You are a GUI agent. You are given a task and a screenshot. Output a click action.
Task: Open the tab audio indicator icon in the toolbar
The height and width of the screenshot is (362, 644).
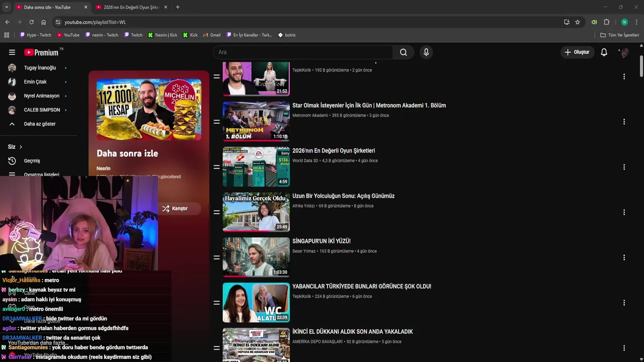(594, 22)
